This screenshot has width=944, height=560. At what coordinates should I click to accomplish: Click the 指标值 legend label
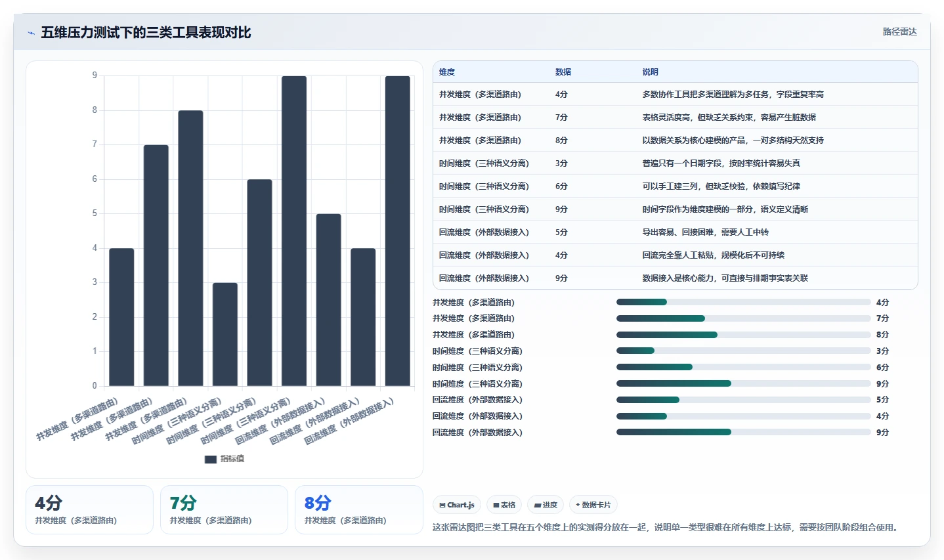pyautogui.click(x=232, y=459)
